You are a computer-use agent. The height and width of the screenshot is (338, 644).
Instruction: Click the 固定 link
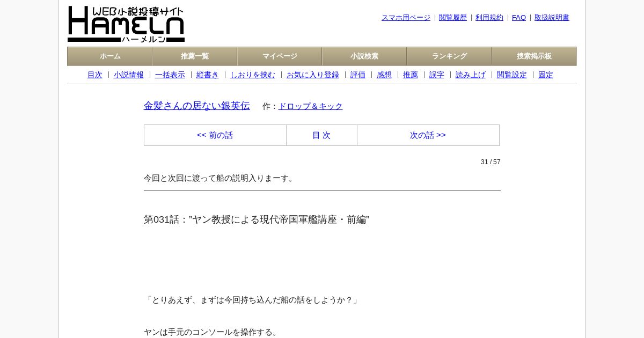pyautogui.click(x=546, y=75)
